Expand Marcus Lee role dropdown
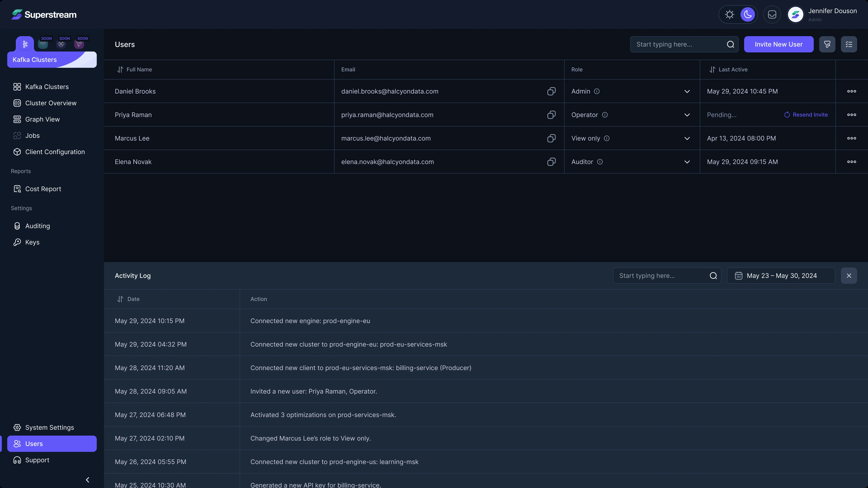The width and height of the screenshot is (868, 488). 687,138
